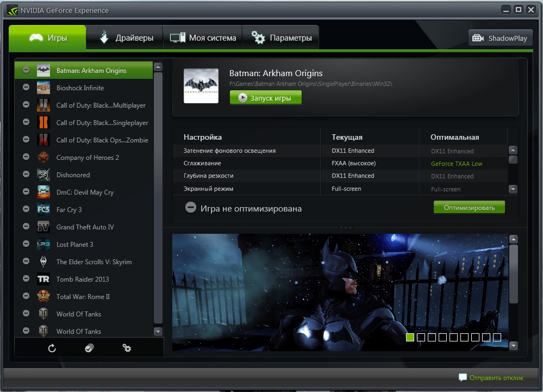
Task: Open the Моя система tab
Action: click(x=203, y=38)
